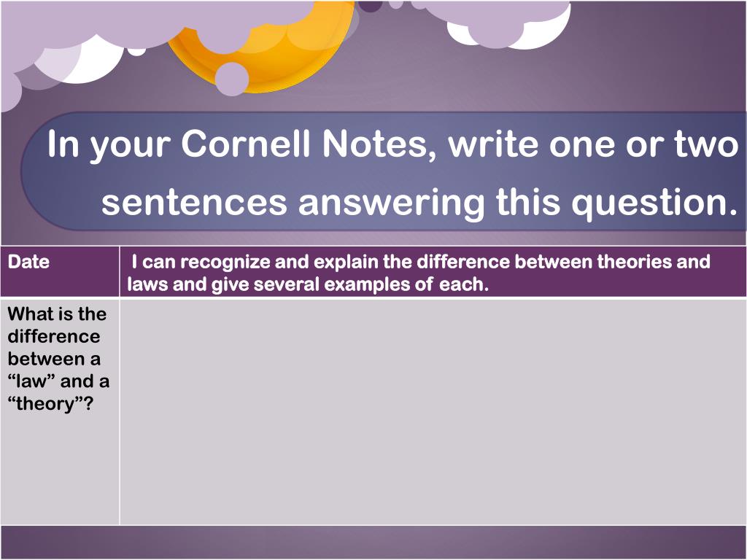Click the blue rounded title banner background
Image resolution: width=747 pixels, height=560 pixels.
pyautogui.click(x=384, y=172)
